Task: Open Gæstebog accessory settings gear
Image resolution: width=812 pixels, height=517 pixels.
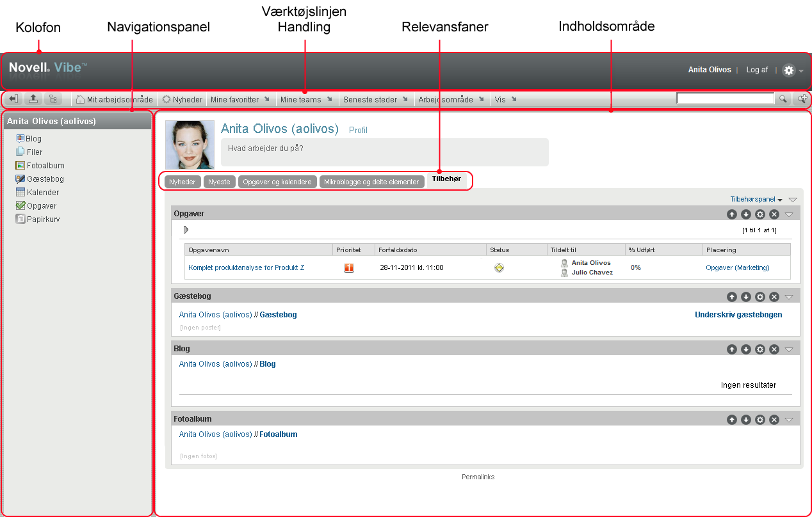Action: click(760, 297)
